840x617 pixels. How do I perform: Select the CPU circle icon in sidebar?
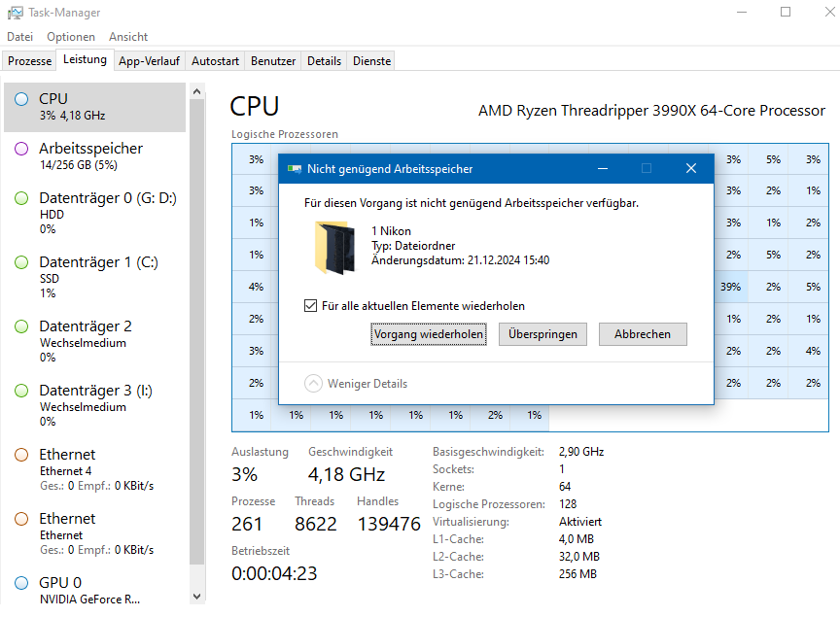coord(21,99)
